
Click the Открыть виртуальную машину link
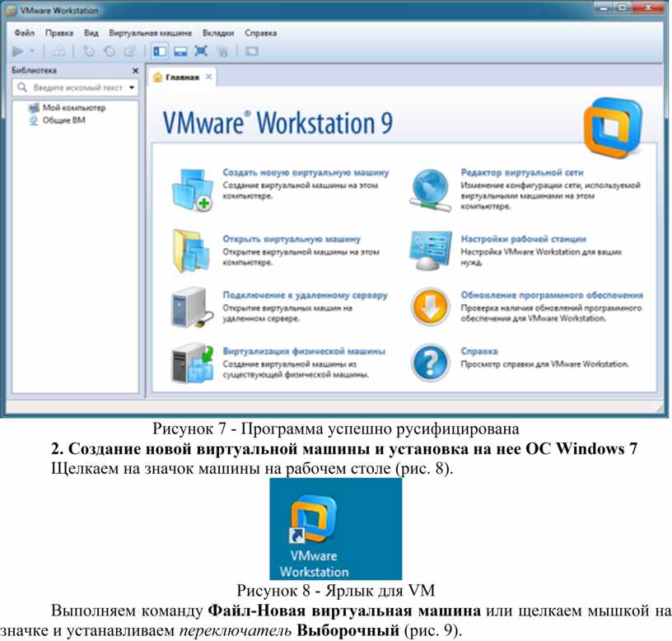pyautogui.click(x=292, y=239)
